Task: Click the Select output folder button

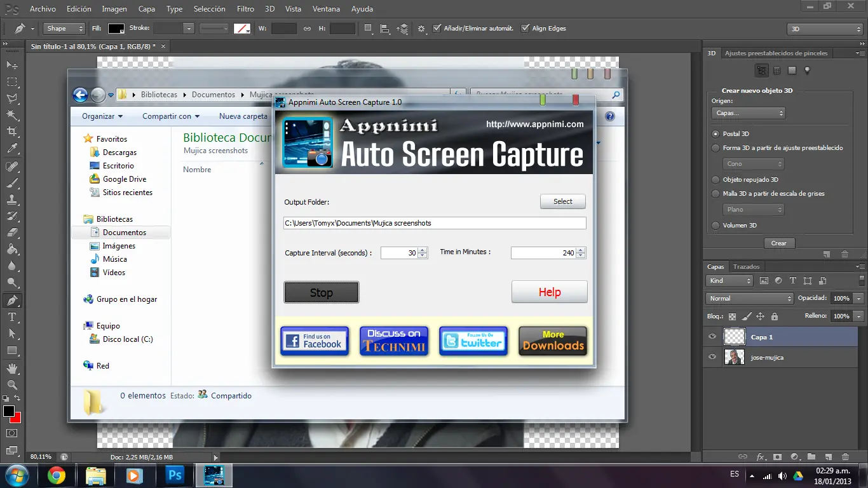Action: [x=563, y=201]
